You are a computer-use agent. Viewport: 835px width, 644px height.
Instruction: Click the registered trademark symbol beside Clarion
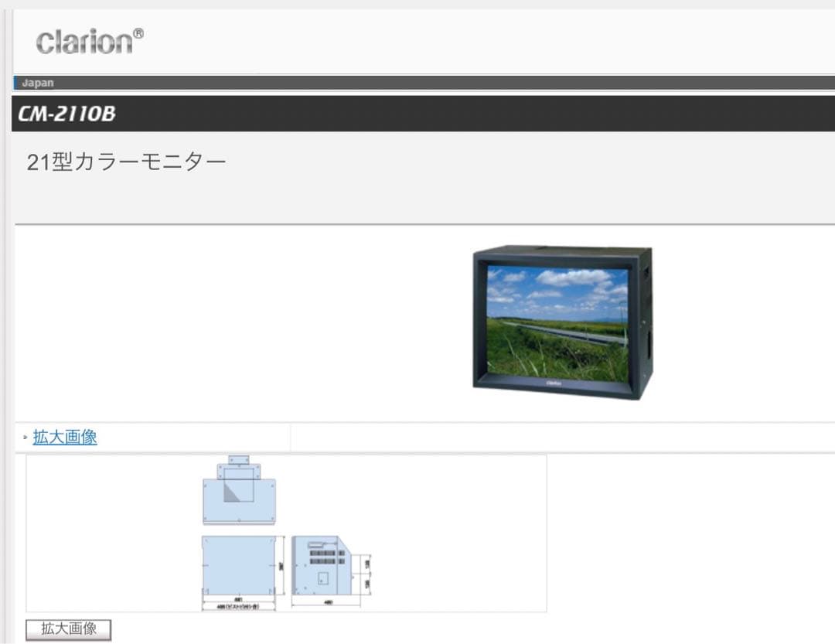138,33
